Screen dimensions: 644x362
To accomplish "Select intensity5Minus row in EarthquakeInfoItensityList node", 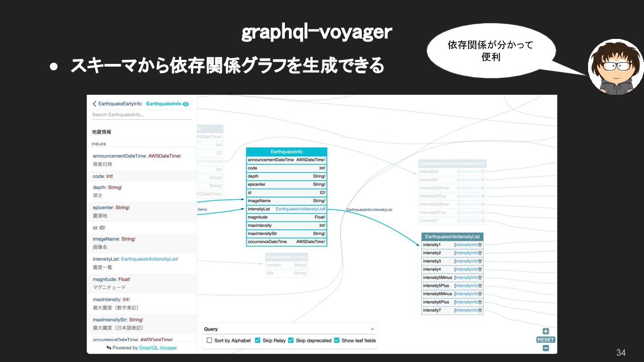I will click(x=453, y=278).
